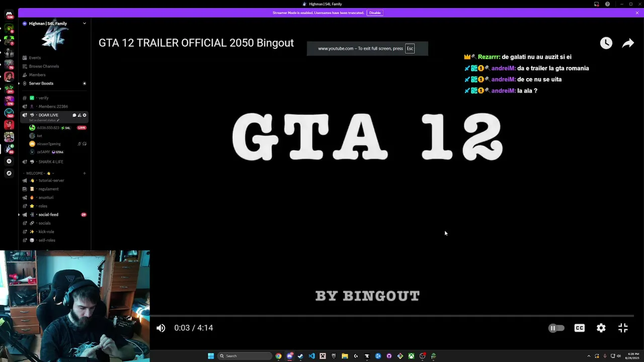Disable Streamer Mode via banner button
644x362 pixels.
click(375, 13)
